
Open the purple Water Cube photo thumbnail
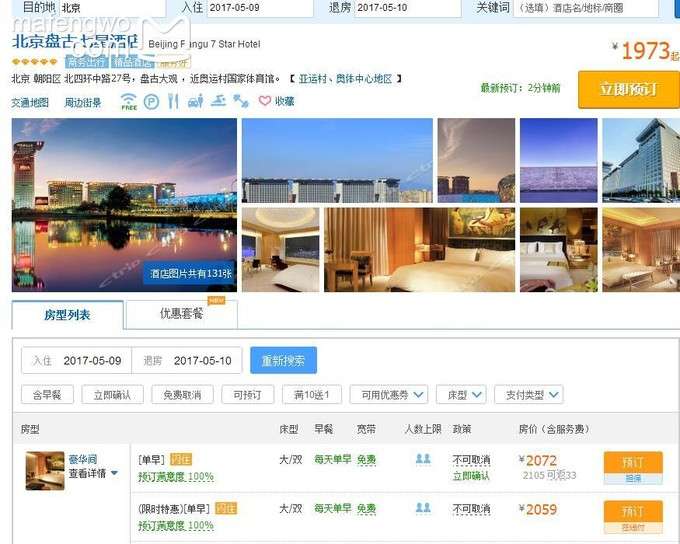(559, 160)
